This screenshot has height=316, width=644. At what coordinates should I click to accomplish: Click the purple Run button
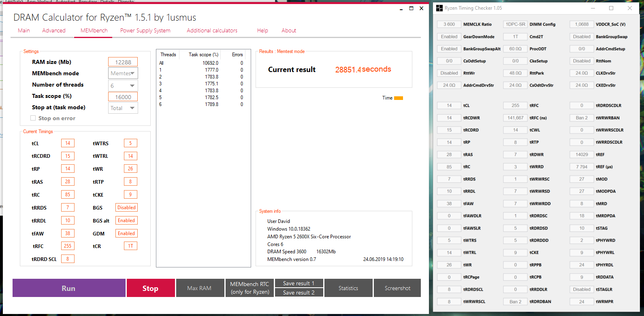pos(69,288)
